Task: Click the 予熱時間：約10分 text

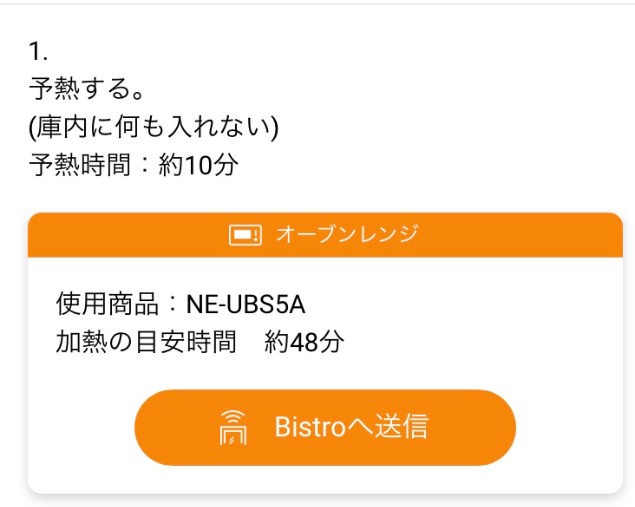Action: click(134, 165)
